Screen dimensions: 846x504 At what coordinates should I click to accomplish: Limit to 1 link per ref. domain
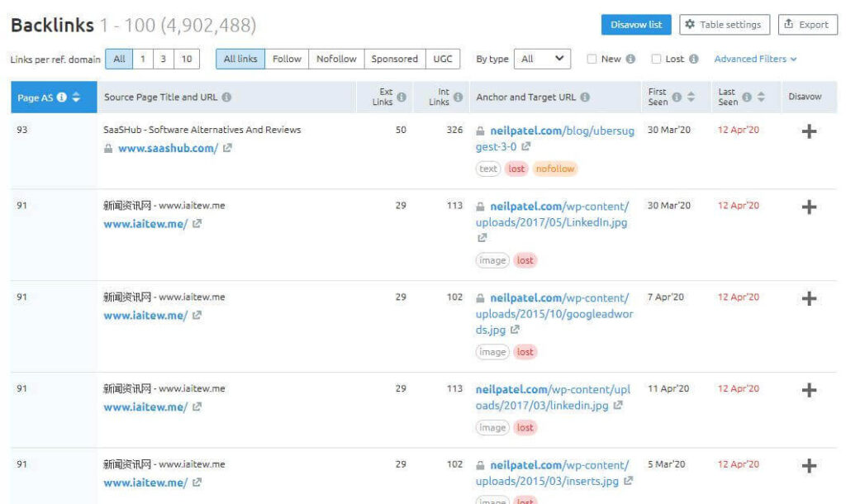143,59
